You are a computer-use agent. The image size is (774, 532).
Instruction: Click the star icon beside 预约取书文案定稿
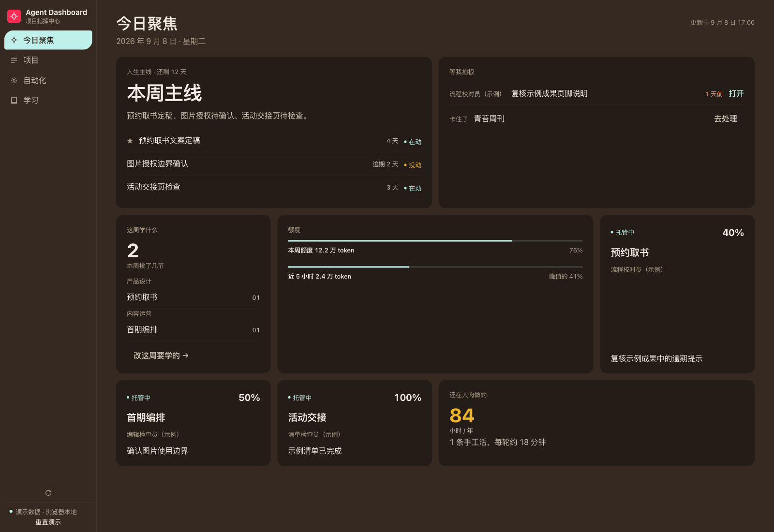coord(130,141)
